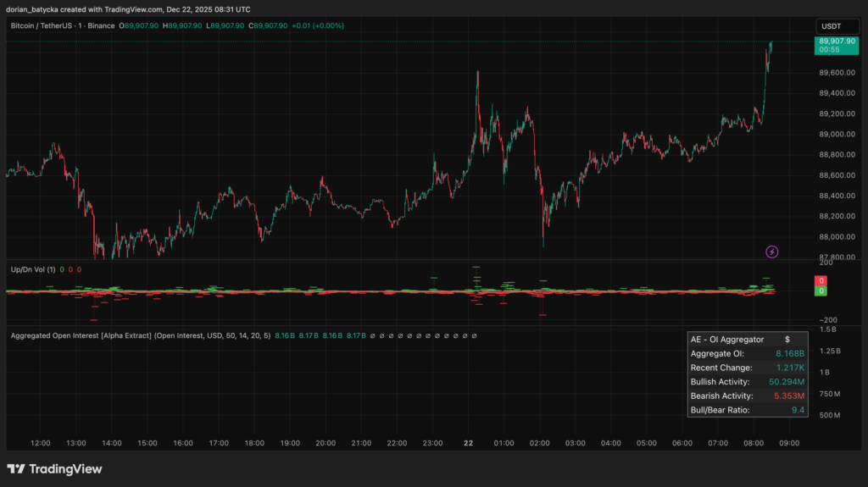Click the purple lightning bolt icon
Image resolution: width=868 pixels, height=487 pixels.
[x=771, y=252]
